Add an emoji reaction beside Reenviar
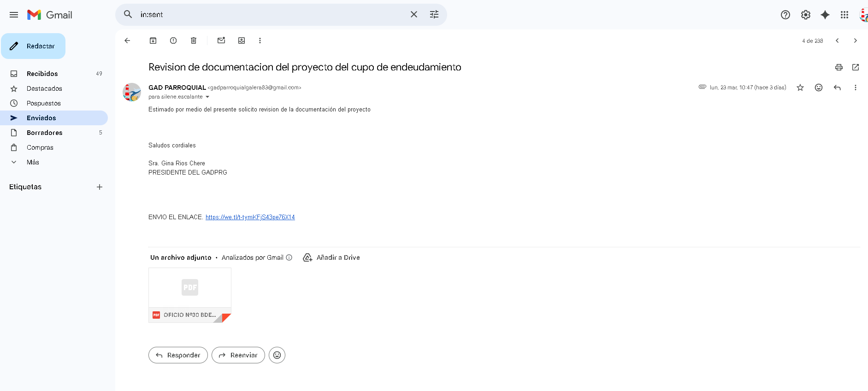This screenshot has height=391, width=868. coord(277,355)
